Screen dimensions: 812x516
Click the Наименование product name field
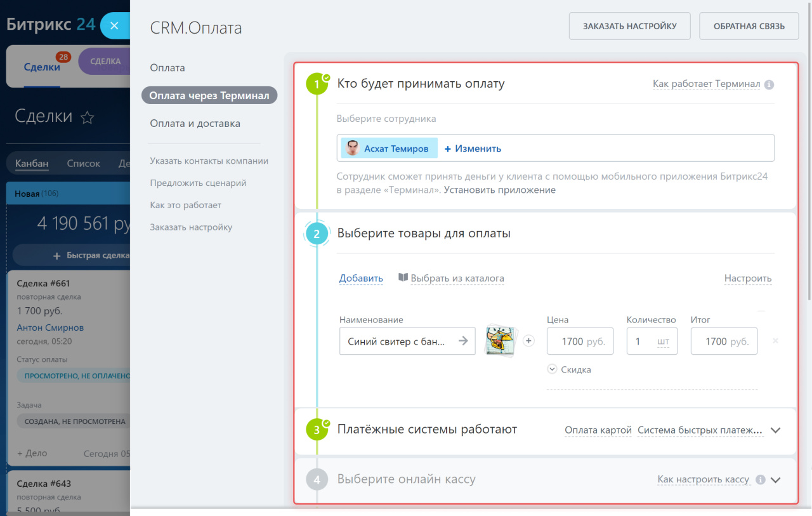click(407, 341)
